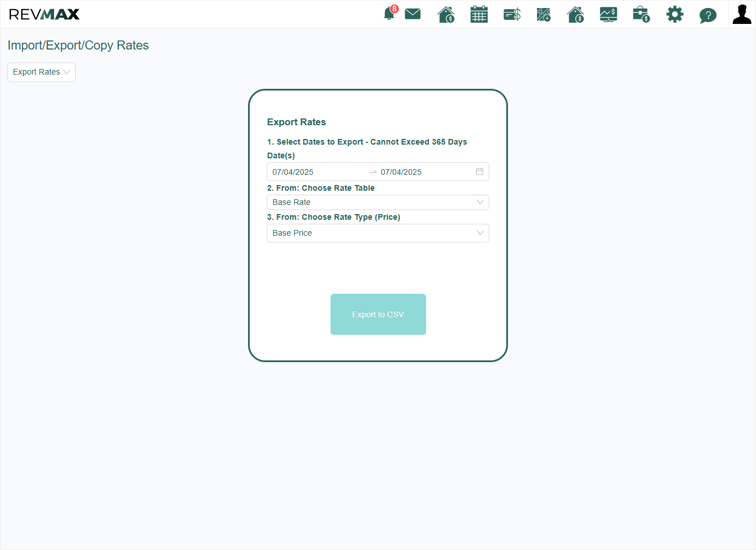Open the map with plus icon
The image size is (756, 550).
(543, 14)
